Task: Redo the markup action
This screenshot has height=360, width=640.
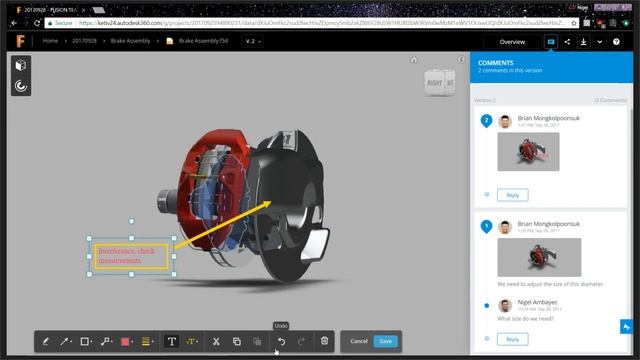Action: pyautogui.click(x=301, y=342)
